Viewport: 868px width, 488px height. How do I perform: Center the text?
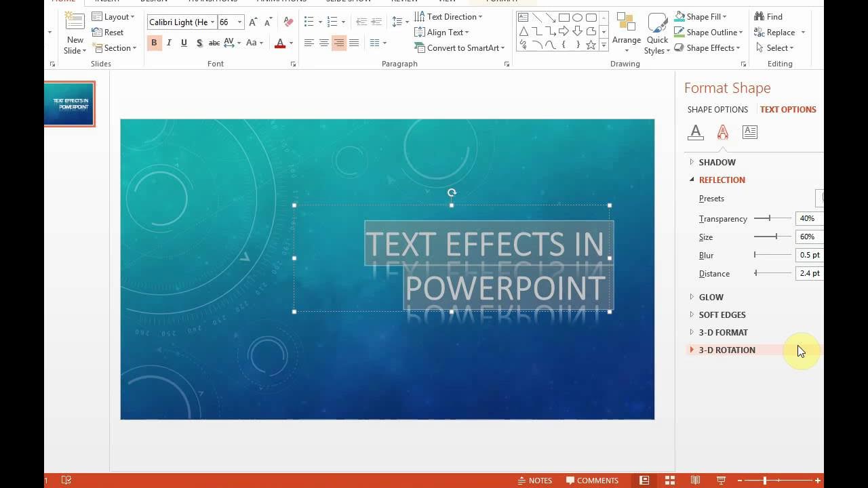[323, 43]
